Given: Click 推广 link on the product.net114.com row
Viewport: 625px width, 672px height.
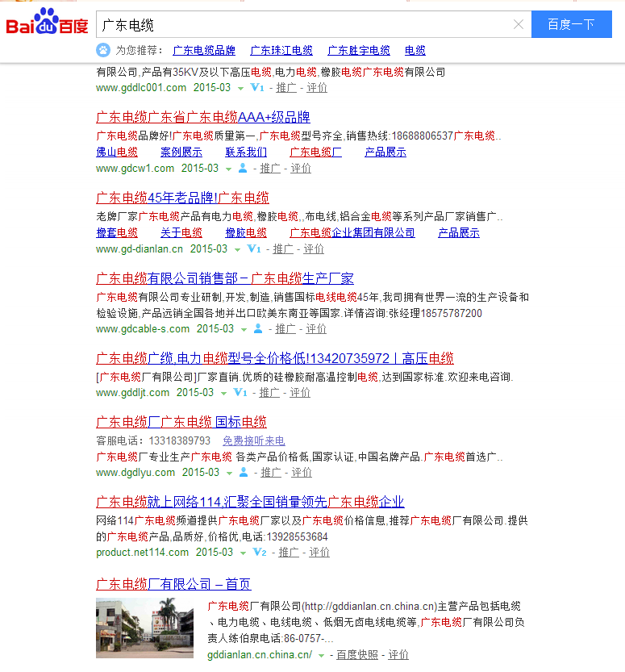Looking at the screenshot, I should [x=289, y=552].
